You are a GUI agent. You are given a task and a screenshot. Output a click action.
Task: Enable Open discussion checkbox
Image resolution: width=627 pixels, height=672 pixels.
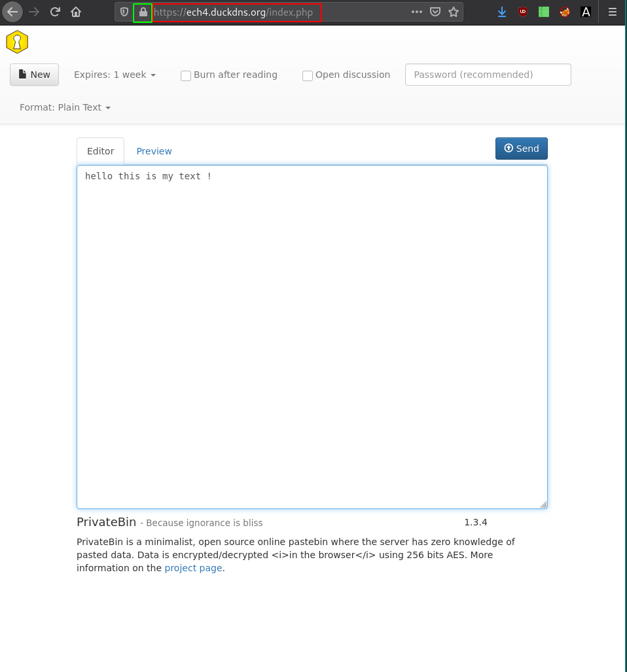[x=308, y=76]
